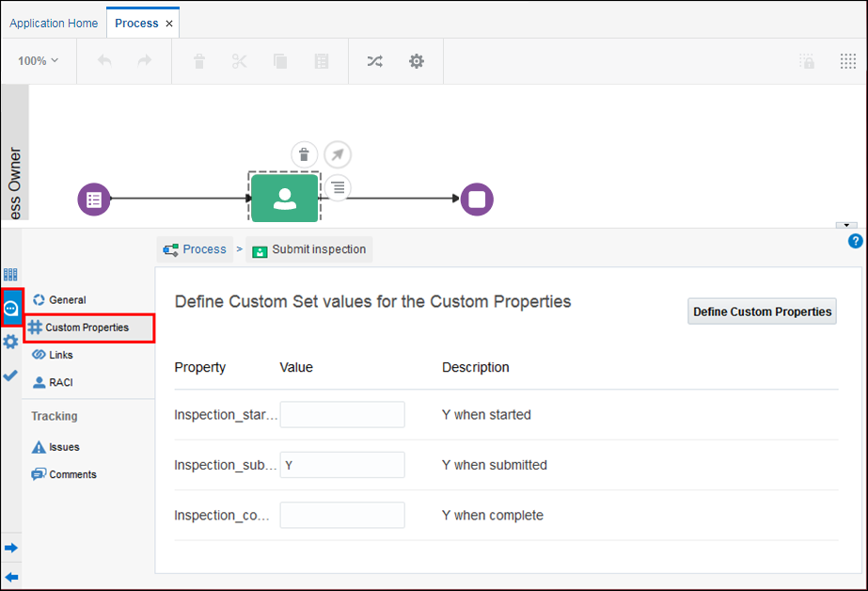The width and height of the screenshot is (868, 591).
Task: Click the trash icon above the green task node
Action: pyautogui.click(x=304, y=154)
